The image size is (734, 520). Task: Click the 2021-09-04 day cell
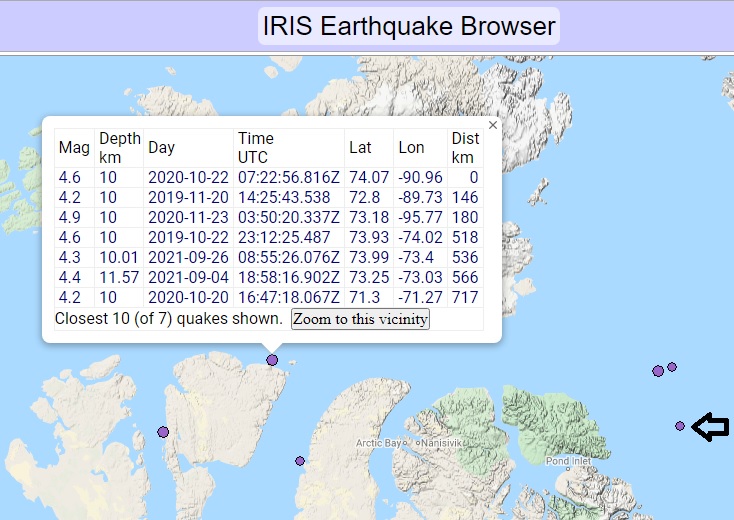click(188, 278)
